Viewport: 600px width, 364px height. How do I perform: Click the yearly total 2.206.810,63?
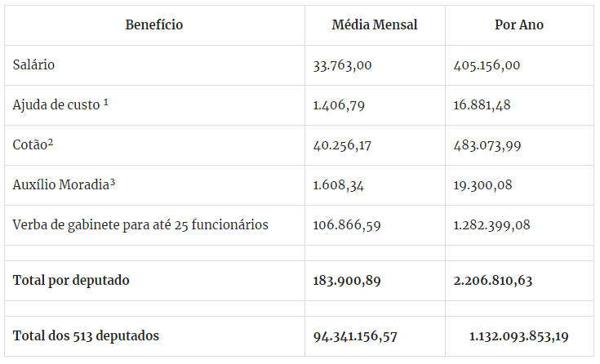pos(493,281)
